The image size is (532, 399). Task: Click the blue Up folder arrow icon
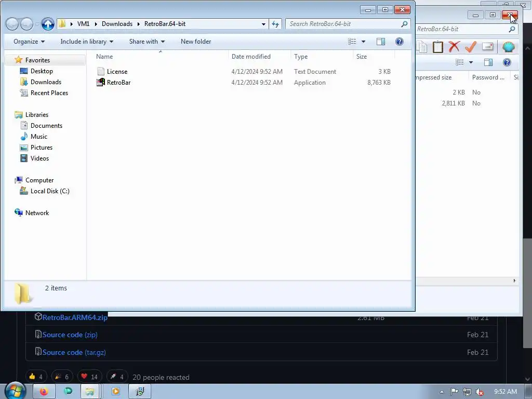point(48,24)
